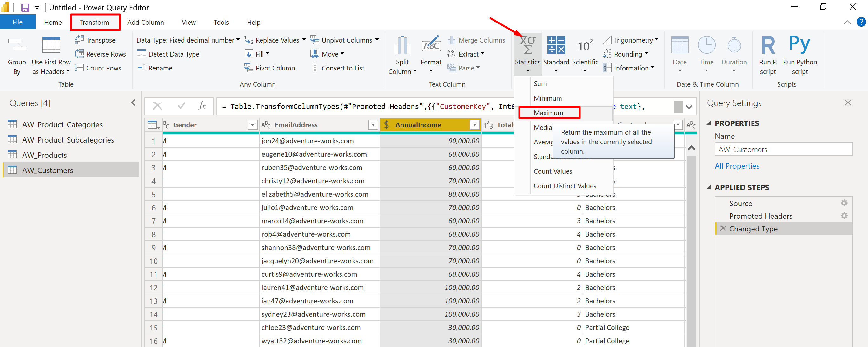This screenshot has height=347, width=868.
Task: Click Reverse Rows
Action: pyautogui.click(x=100, y=54)
